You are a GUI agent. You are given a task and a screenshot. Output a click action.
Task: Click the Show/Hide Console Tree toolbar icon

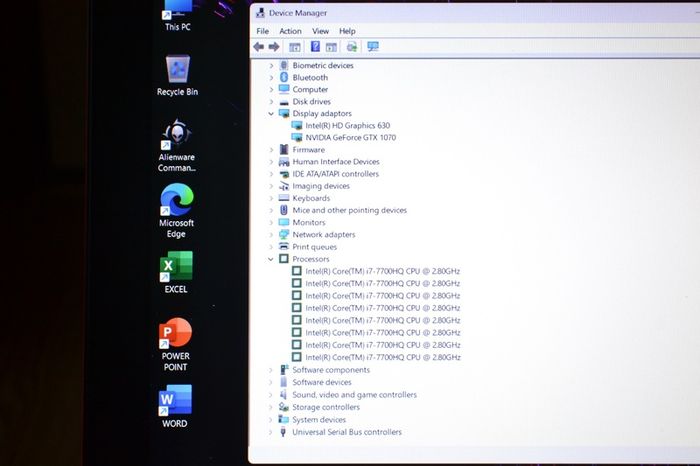(x=295, y=47)
